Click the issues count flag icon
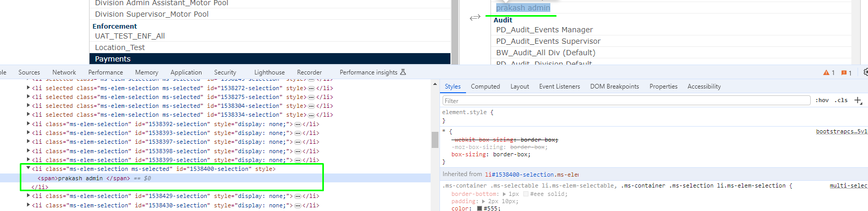Screen dimensions: 868x211 [844, 72]
